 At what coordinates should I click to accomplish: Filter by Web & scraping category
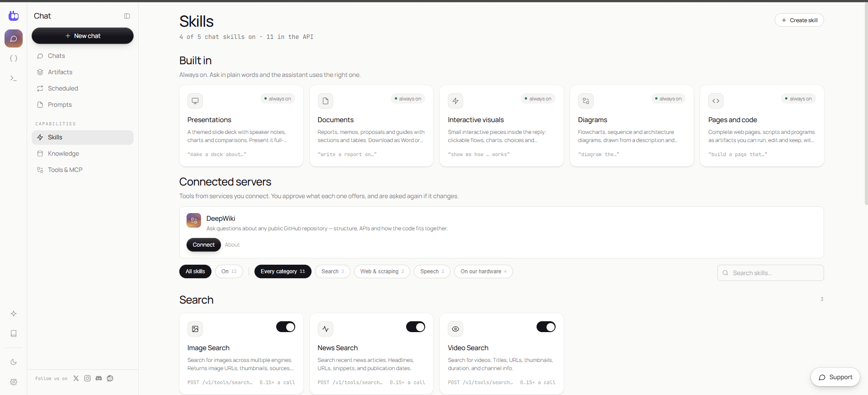tap(382, 271)
